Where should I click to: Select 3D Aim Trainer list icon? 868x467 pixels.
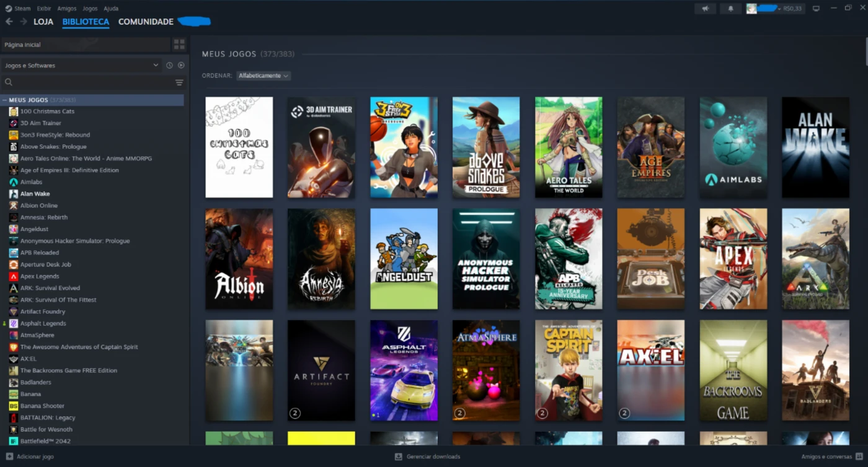(14, 123)
